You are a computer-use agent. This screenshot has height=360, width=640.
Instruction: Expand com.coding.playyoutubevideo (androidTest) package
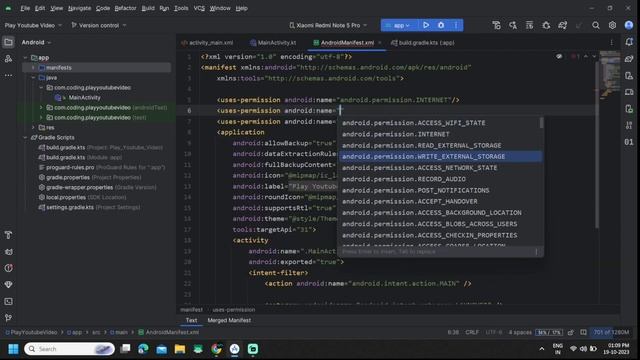click(41, 108)
